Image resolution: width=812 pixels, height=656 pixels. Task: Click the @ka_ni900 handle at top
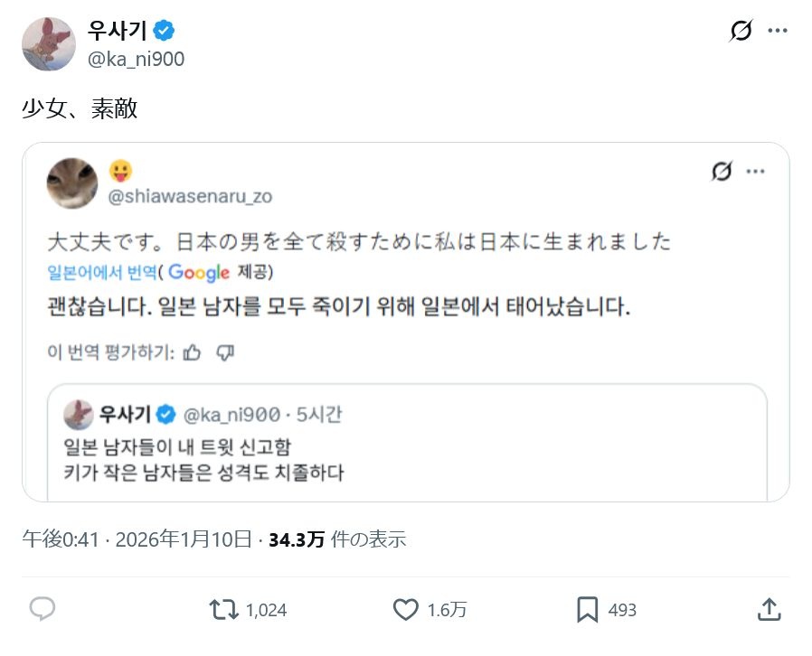click(137, 60)
